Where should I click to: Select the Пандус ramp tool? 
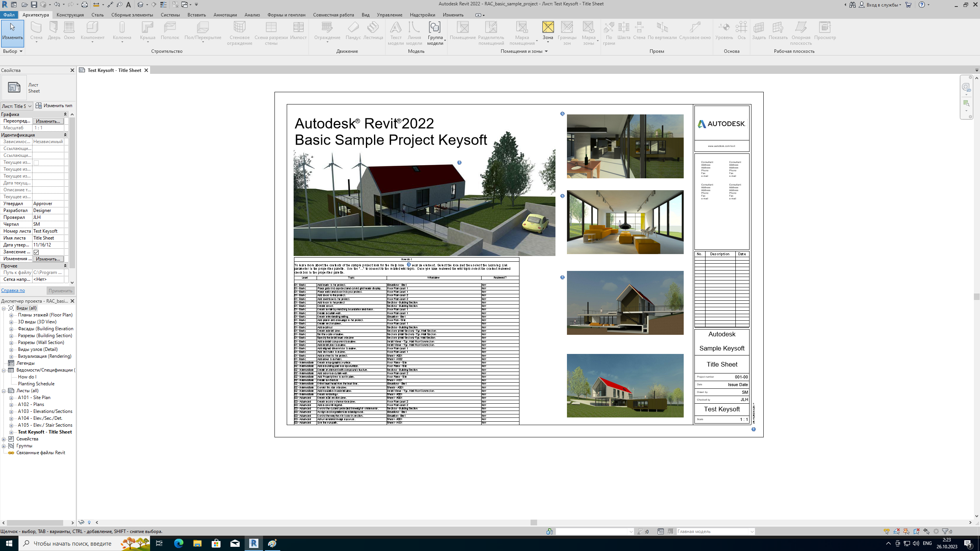click(x=353, y=31)
